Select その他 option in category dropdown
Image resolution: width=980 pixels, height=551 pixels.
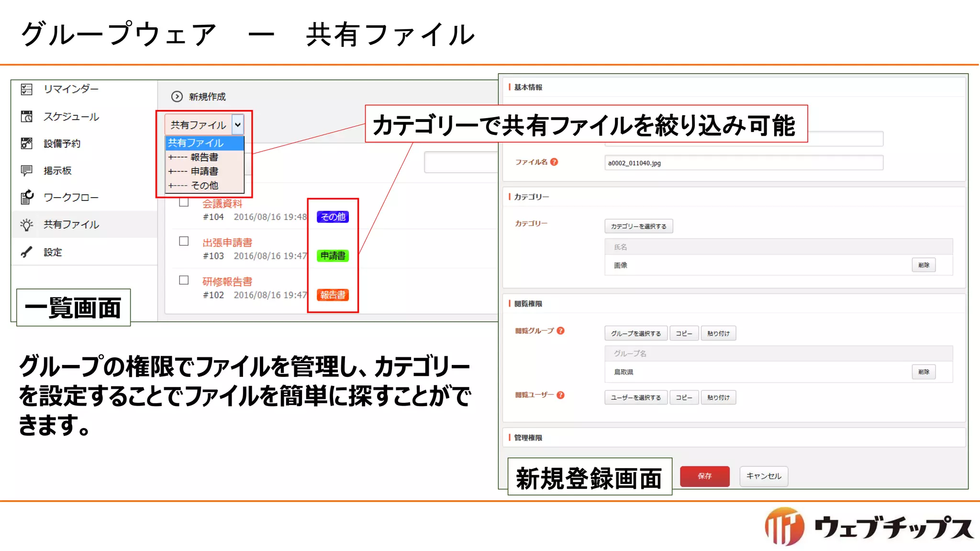coord(205,185)
